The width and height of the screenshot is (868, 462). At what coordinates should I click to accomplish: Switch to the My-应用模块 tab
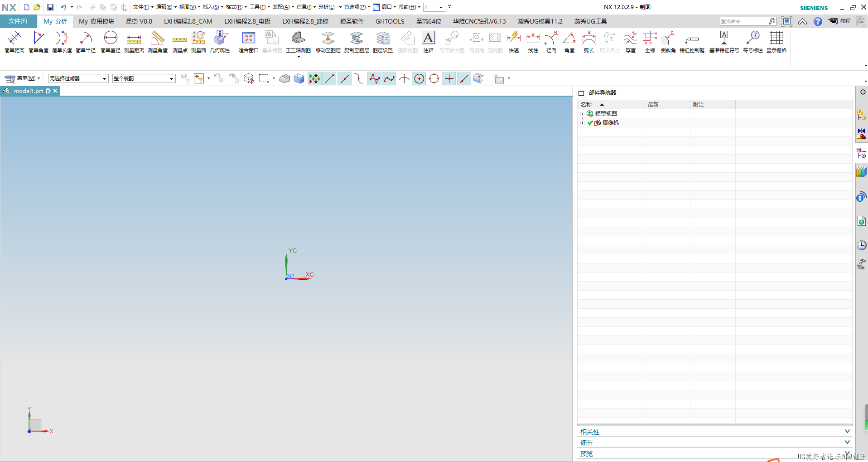point(96,21)
